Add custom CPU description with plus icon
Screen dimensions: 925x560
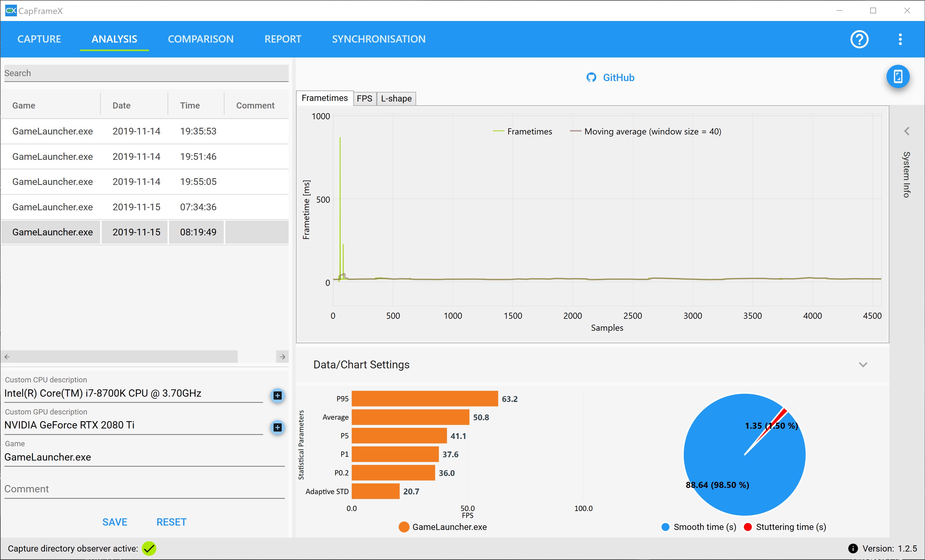click(277, 395)
